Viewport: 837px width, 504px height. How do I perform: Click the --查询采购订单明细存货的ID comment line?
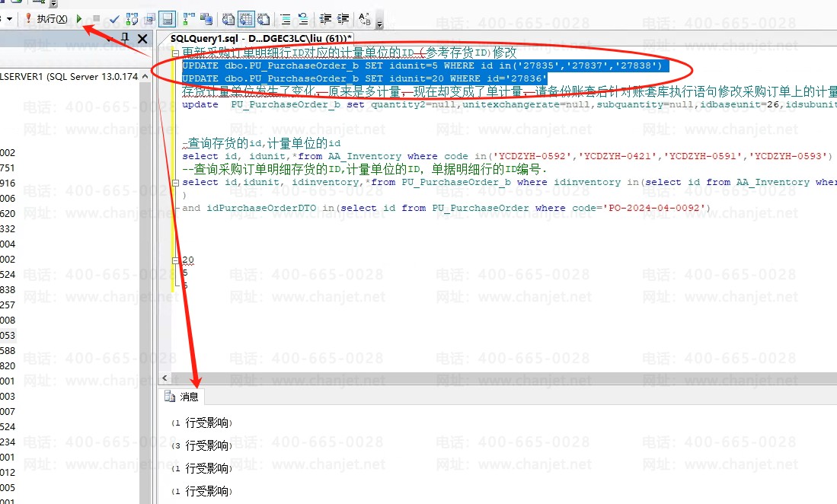coord(365,170)
